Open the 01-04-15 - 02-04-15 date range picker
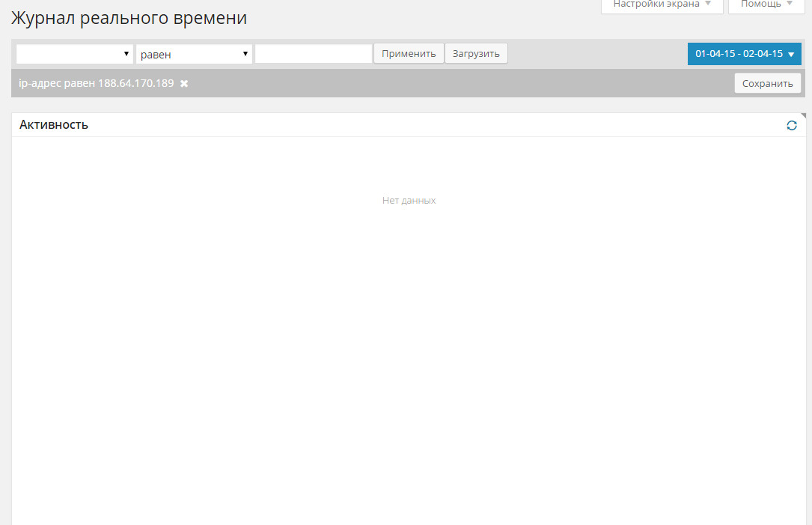 (x=744, y=53)
